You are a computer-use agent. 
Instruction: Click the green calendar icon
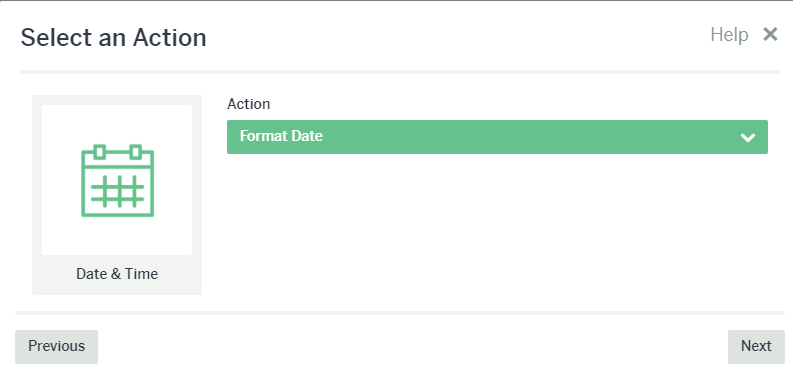point(117,181)
